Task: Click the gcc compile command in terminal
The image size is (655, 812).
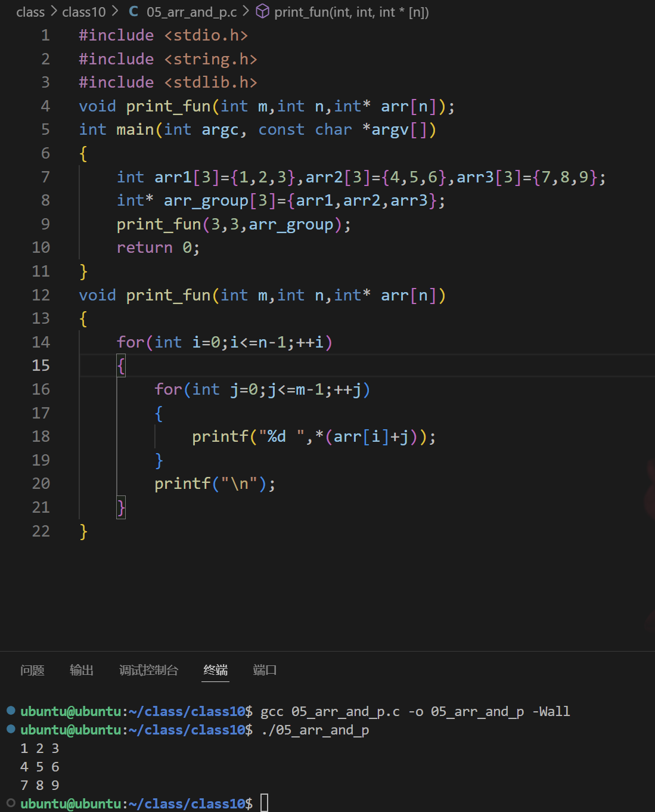Action: (415, 711)
